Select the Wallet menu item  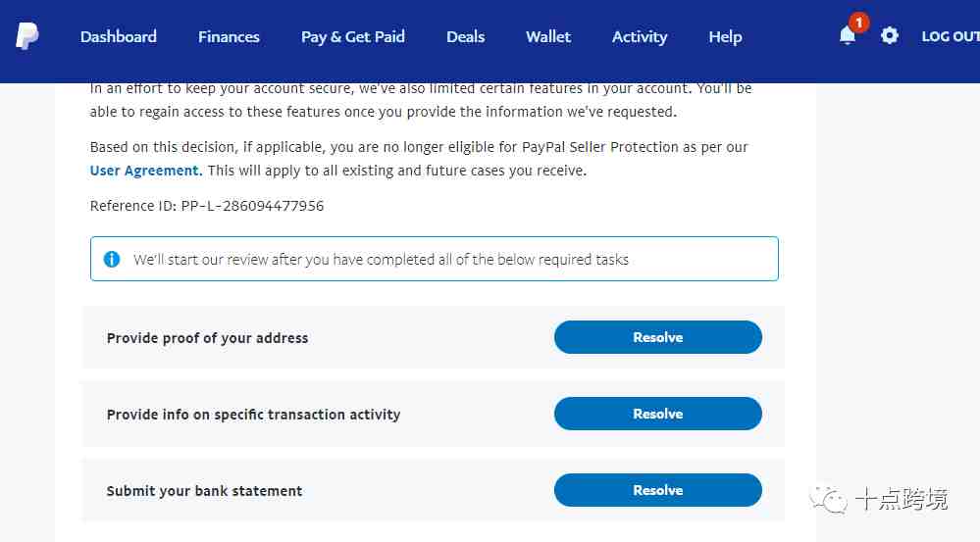point(548,37)
